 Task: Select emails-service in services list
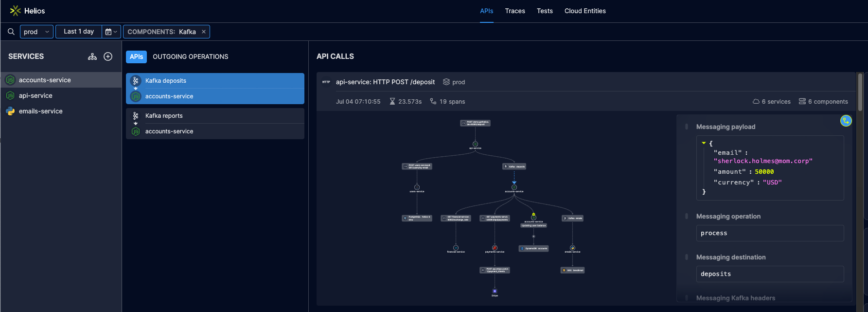61,111
